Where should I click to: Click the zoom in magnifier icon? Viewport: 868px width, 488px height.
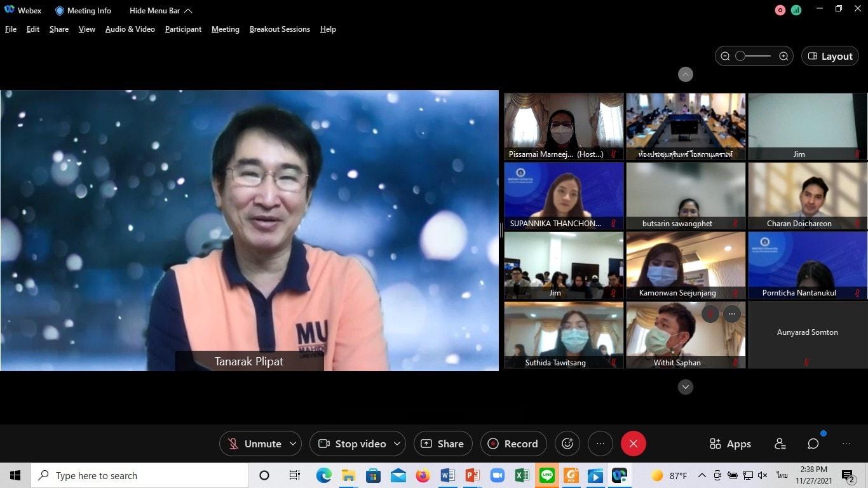(x=783, y=56)
